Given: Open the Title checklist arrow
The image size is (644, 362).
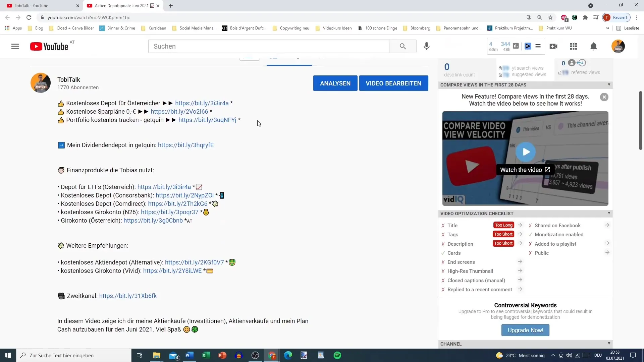Looking at the screenshot, I should 520,225.
